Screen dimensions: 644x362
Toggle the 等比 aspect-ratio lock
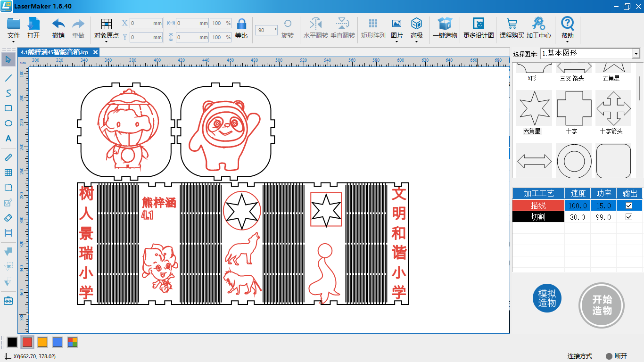[x=241, y=24]
